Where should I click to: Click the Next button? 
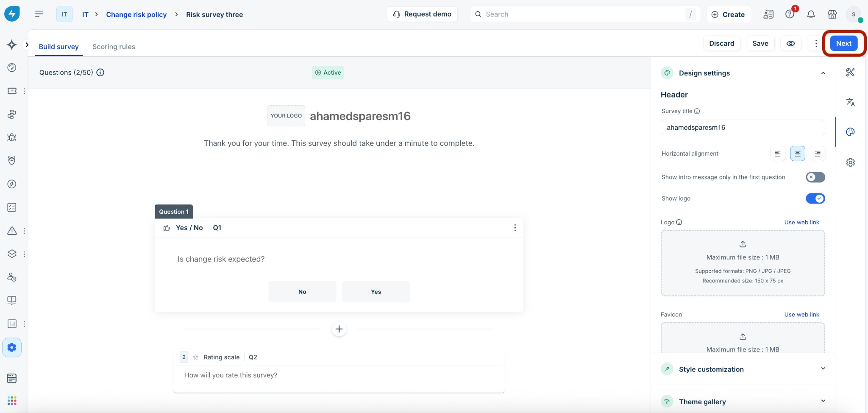coord(844,43)
